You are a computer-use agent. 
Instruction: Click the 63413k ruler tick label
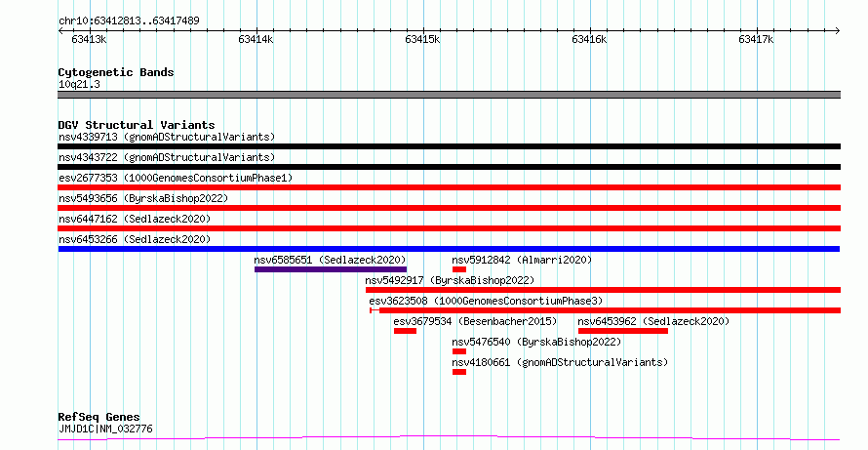click(x=89, y=39)
